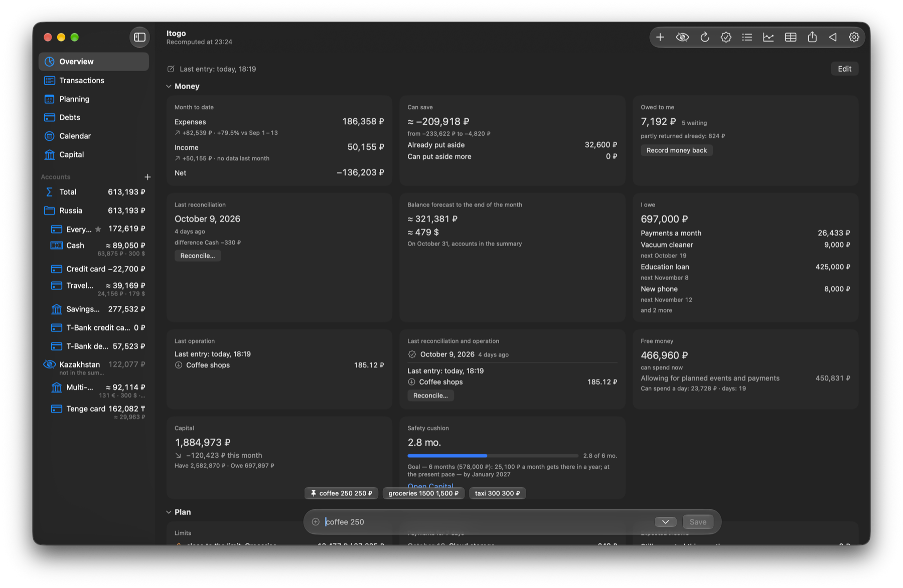Select the pinned coffee 250 suggestion chip
Viewport: 903px width, 588px height.
[341, 493]
